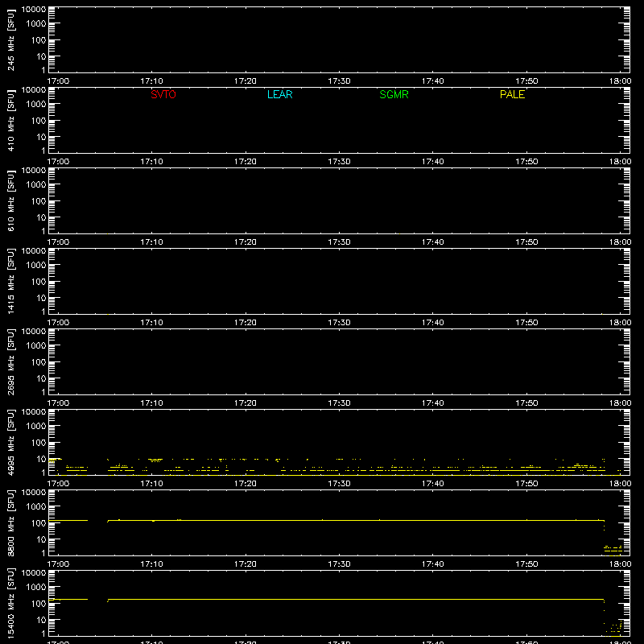Click the 1000 y-axis label of 410 MHz panel
Viewport: 644px width, 644px height.
point(36,104)
